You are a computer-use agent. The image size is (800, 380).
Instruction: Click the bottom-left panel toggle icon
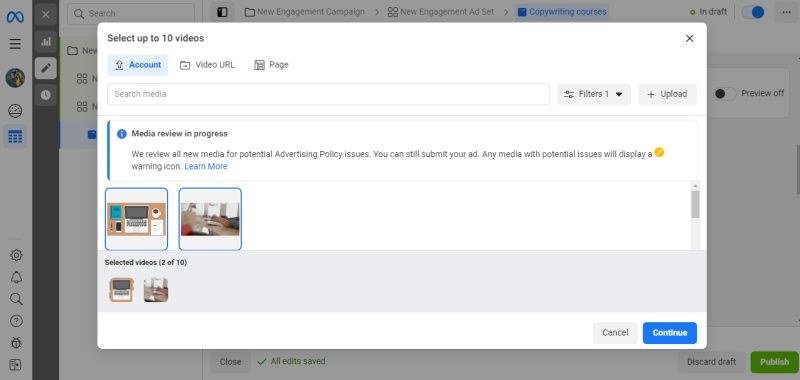tap(15, 365)
